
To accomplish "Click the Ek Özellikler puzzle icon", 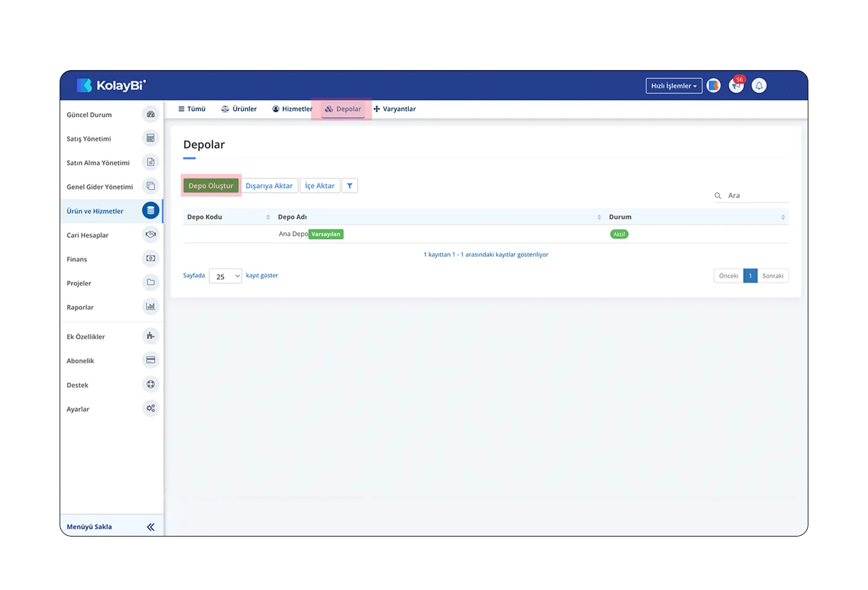I will tap(151, 336).
